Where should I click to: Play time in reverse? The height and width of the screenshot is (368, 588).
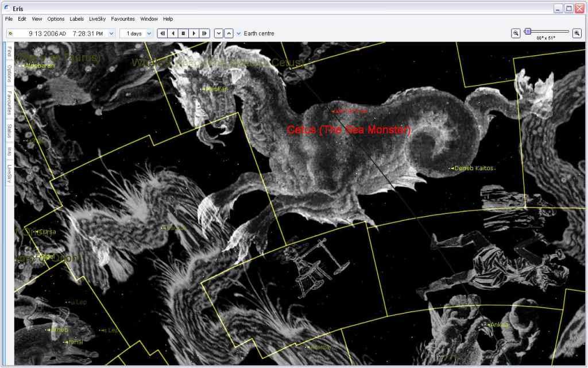173,33
